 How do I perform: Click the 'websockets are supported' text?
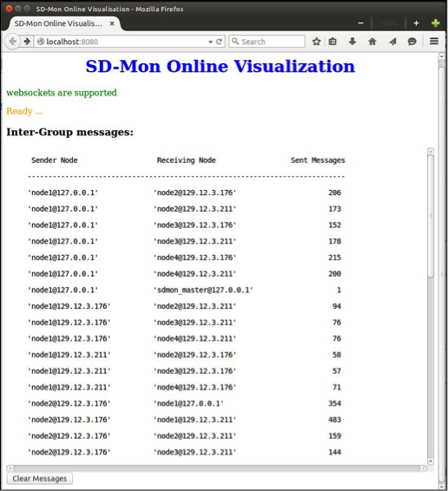click(x=62, y=93)
